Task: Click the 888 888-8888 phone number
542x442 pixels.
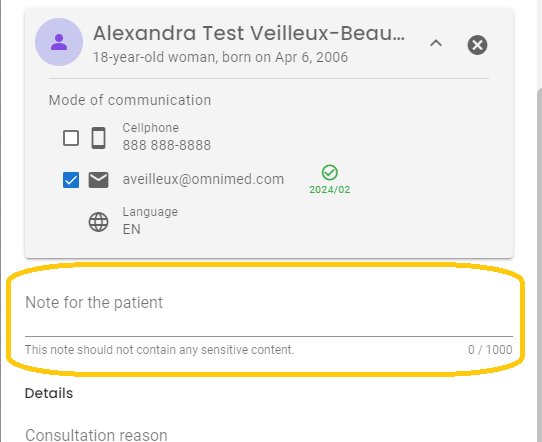Action: 167,145
